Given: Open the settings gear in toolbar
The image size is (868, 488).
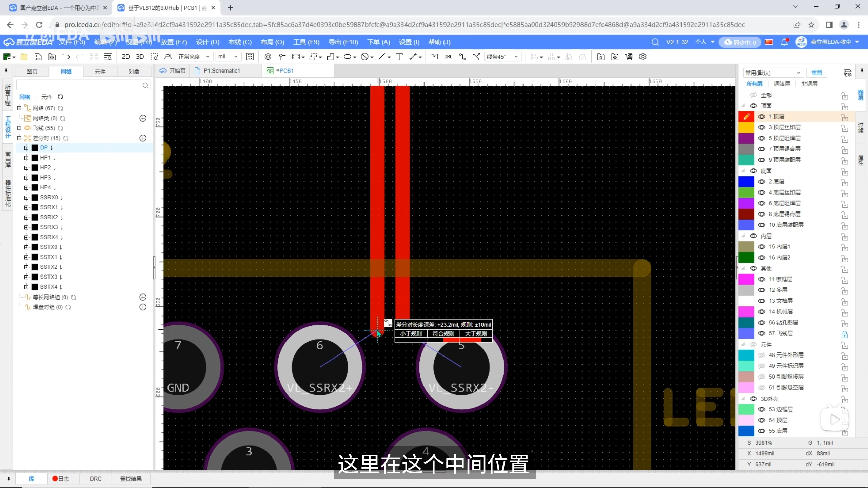Looking at the screenshot, I should point(643,57).
